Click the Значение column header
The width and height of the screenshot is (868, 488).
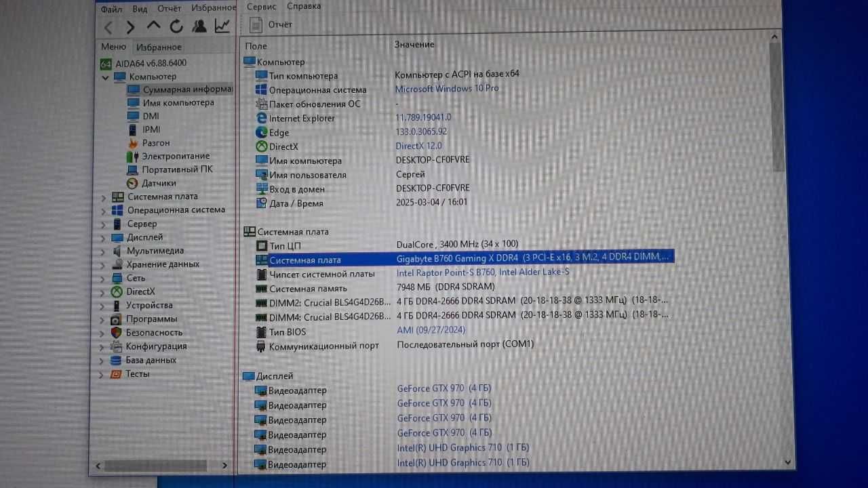point(414,44)
